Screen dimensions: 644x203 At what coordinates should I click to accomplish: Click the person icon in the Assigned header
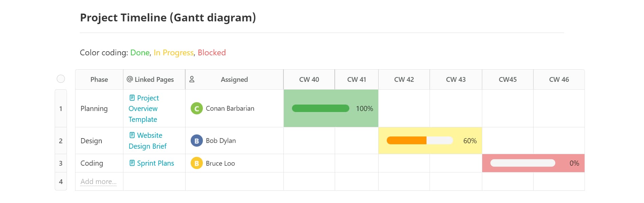(x=192, y=79)
